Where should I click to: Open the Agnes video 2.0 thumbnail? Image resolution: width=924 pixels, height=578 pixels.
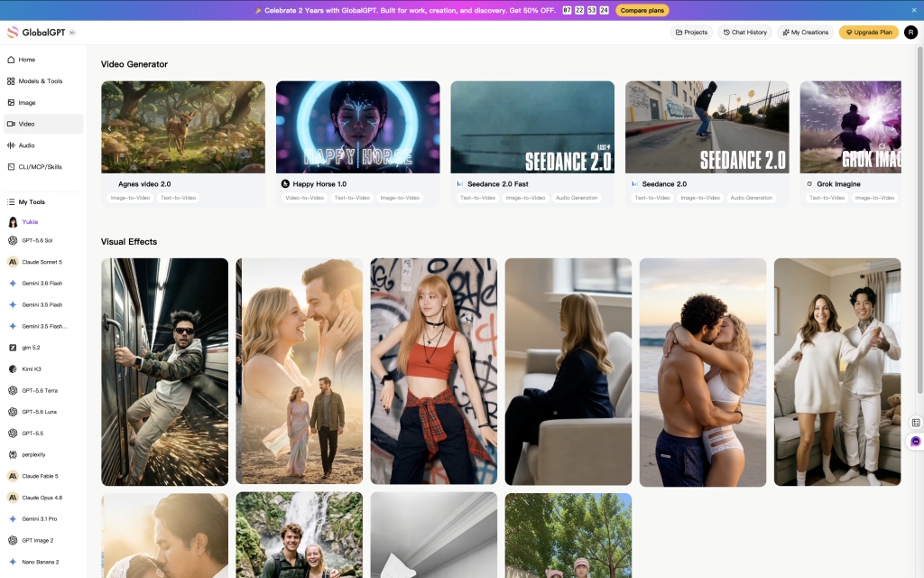point(183,126)
